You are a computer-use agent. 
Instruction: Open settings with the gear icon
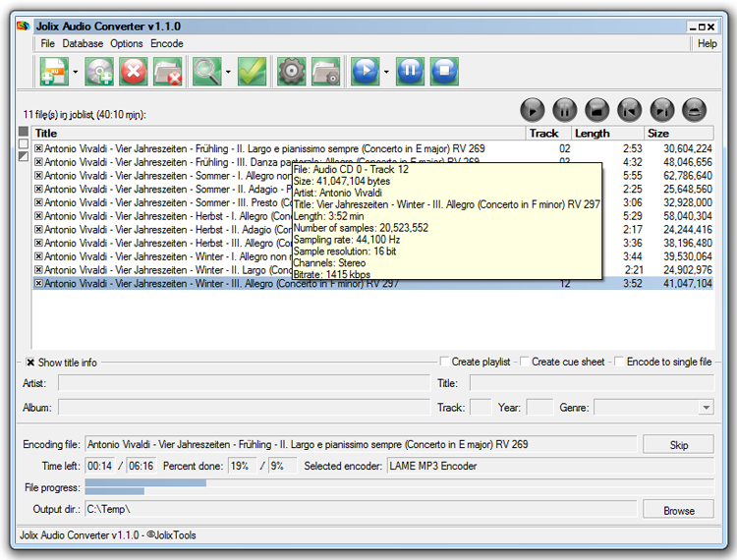coord(290,72)
